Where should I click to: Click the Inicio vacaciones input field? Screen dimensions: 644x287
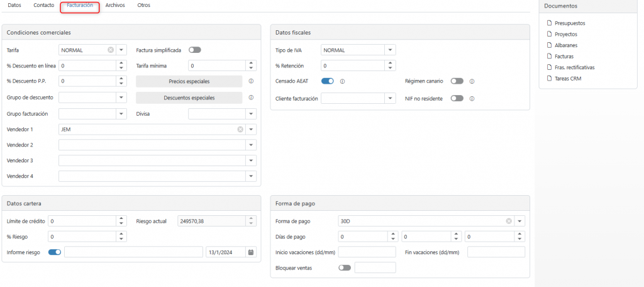pyautogui.click(x=367, y=252)
